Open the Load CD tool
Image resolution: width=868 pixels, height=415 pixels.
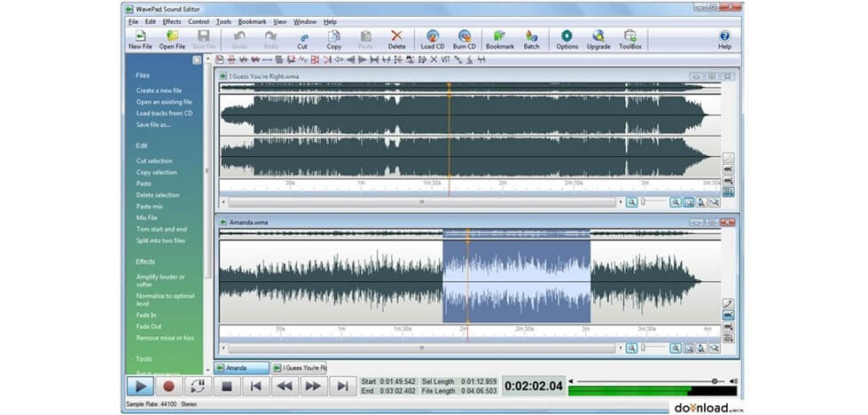point(433,40)
